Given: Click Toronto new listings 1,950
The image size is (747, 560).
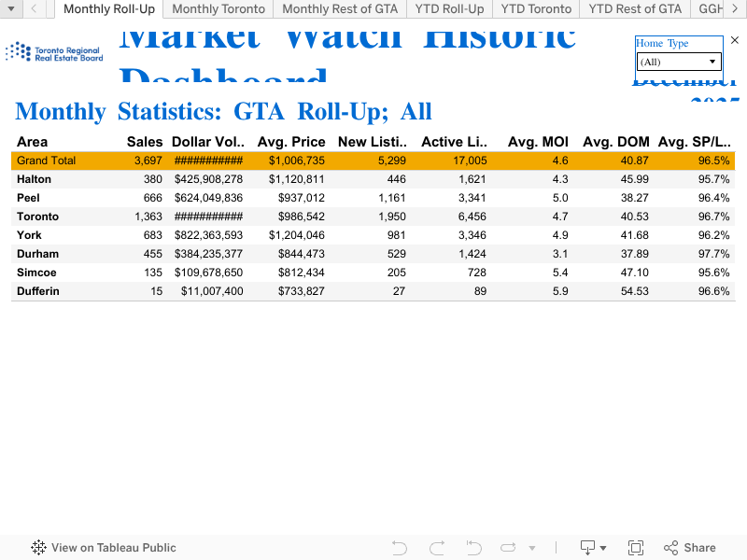Looking at the screenshot, I should point(392,217).
